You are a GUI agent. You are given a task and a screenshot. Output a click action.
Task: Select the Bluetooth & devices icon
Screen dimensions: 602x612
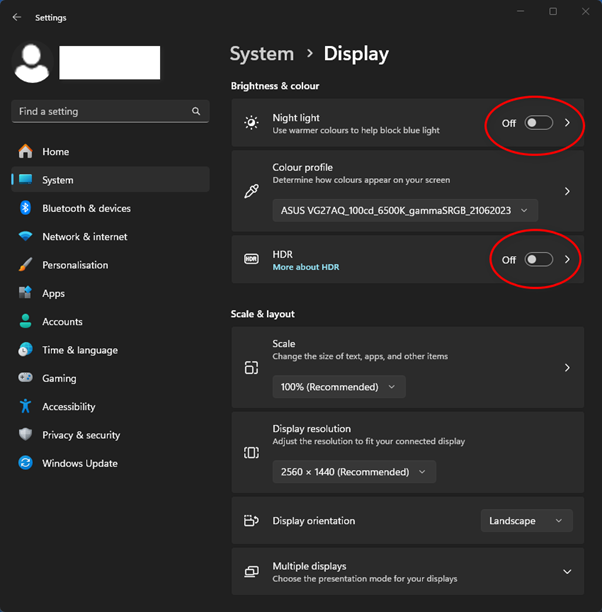[25, 208]
